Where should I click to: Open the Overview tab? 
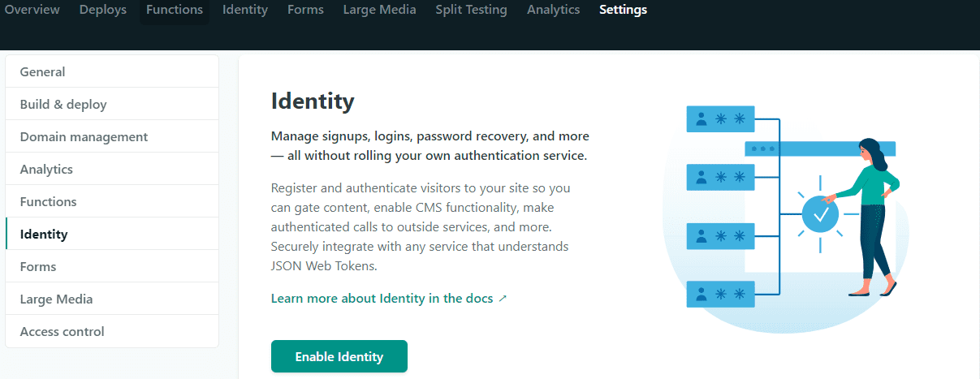click(x=32, y=10)
